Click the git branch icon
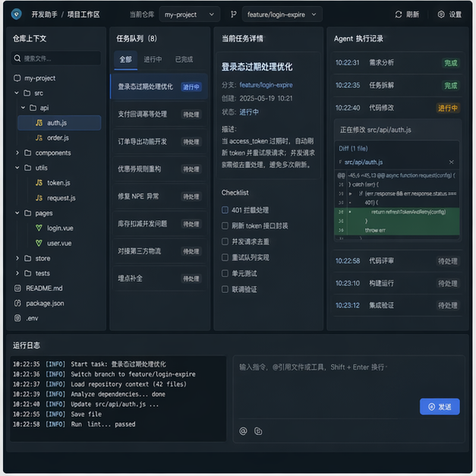This screenshot has width=476, height=476. (234, 14)
